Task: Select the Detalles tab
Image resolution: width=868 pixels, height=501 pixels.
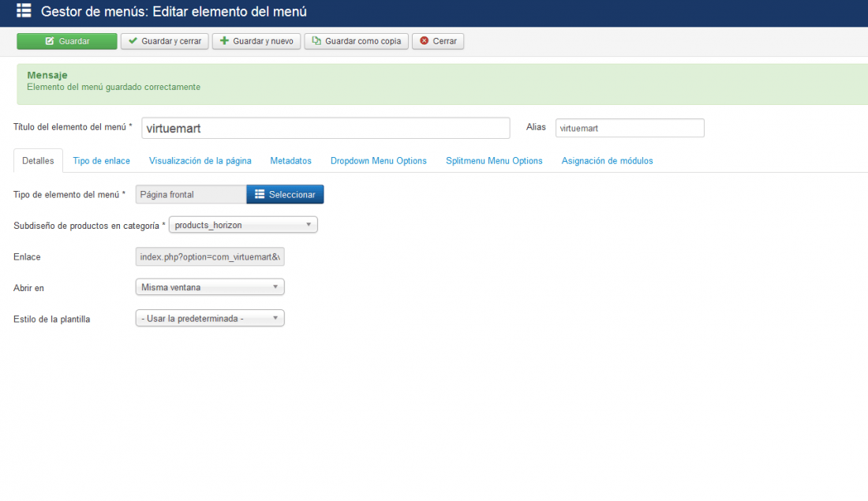Action: (x=38, y=160)
